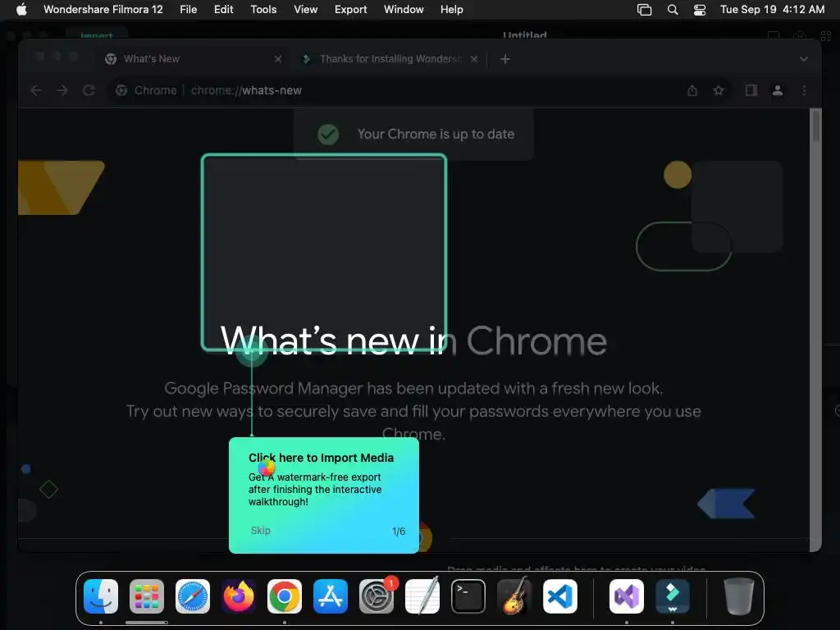Screen dimensions: 840x630
Task: Bookmark this page with star icon
Action: coord(719,90)
